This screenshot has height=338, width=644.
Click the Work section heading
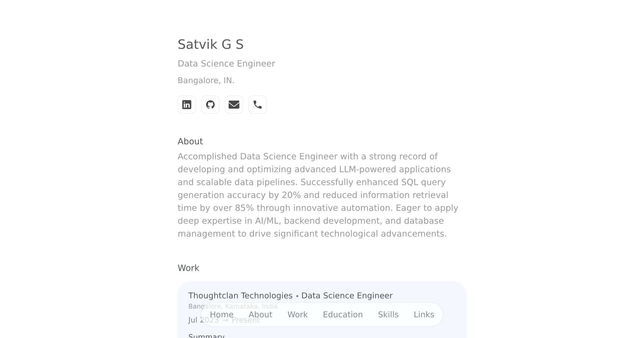click(x=188, y=268)
